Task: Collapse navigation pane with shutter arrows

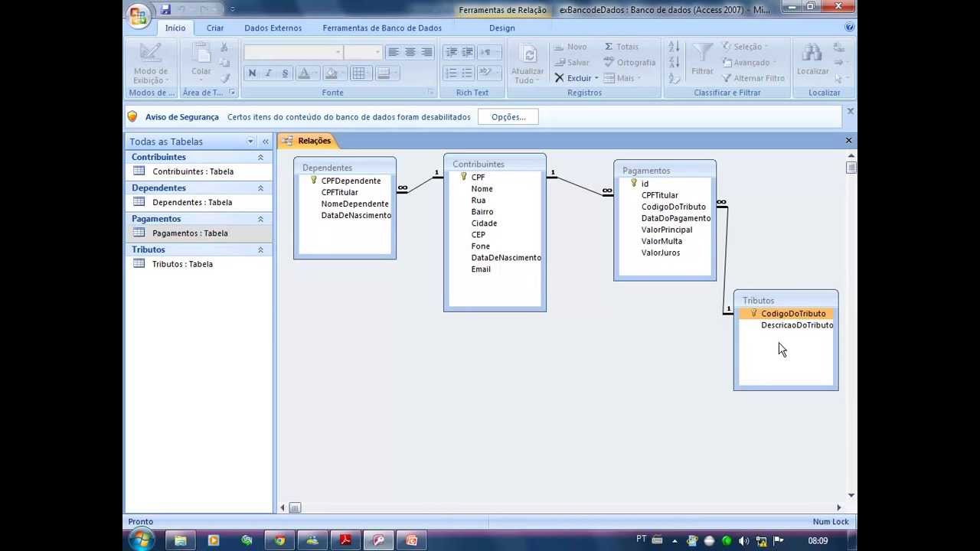Action: [266, 142]
